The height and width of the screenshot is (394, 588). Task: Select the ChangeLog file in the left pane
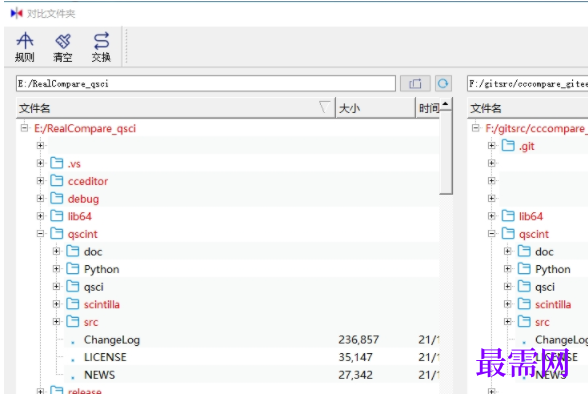[x=112, y=340]
